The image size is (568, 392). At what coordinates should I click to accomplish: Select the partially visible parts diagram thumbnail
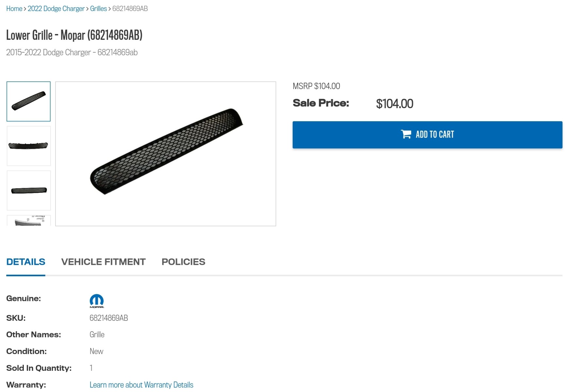pyautogui.click(x=29, y=220)
